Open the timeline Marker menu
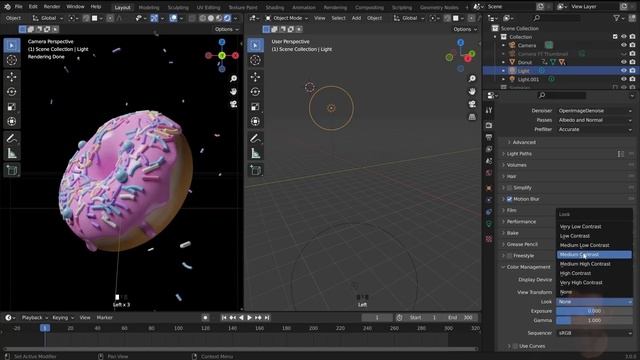Screen dimensions: 640x360 tap(104, 318)
